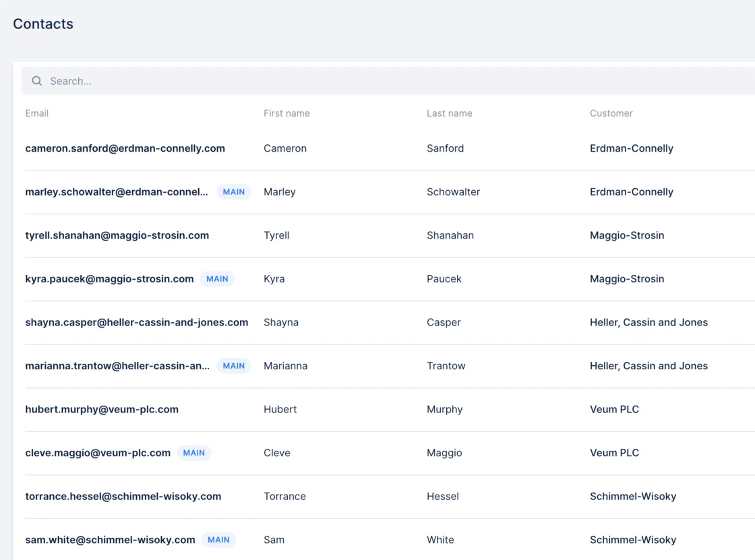755x560 pixels.
Task: Open contact marley.schowalter@erdman-connel... email
Action: [117, 191]
